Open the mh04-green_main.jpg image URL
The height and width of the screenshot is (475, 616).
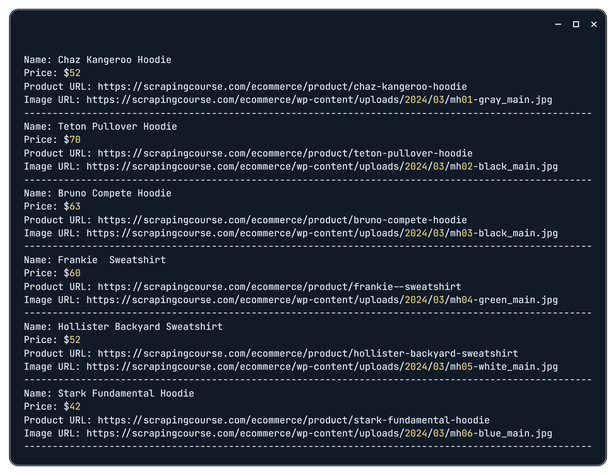click(x=321, y=300)
